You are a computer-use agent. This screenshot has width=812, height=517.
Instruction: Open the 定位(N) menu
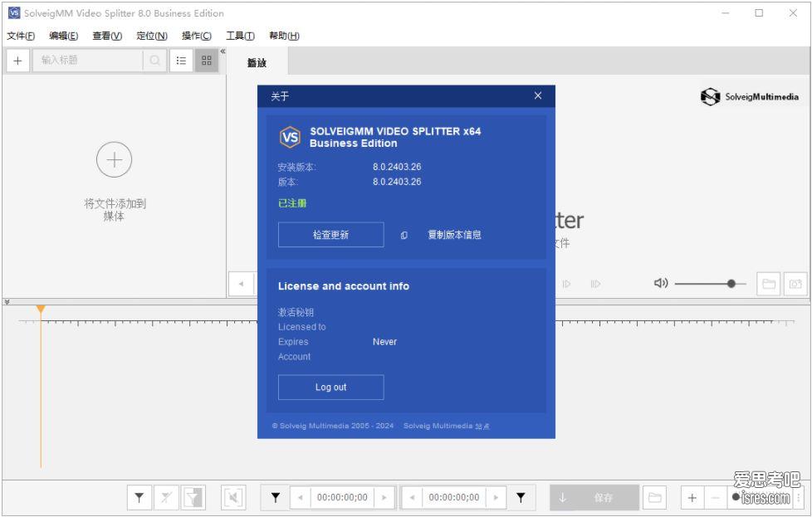click(x=152, y=36)
